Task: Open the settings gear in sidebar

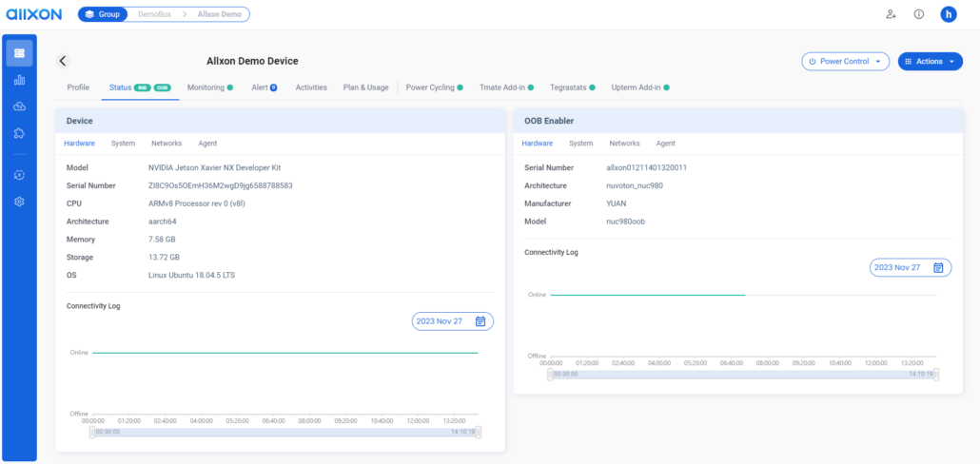Action: click(19, 202)
